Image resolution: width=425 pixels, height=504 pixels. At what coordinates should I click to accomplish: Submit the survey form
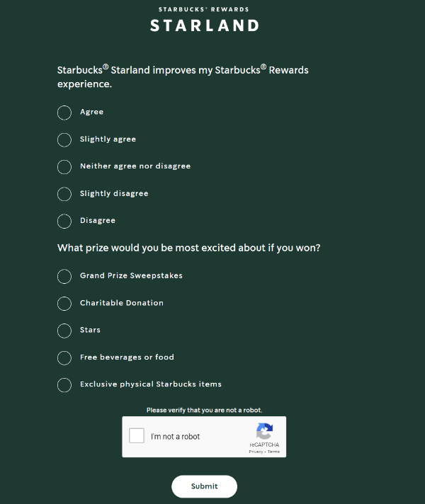(204, 486)
